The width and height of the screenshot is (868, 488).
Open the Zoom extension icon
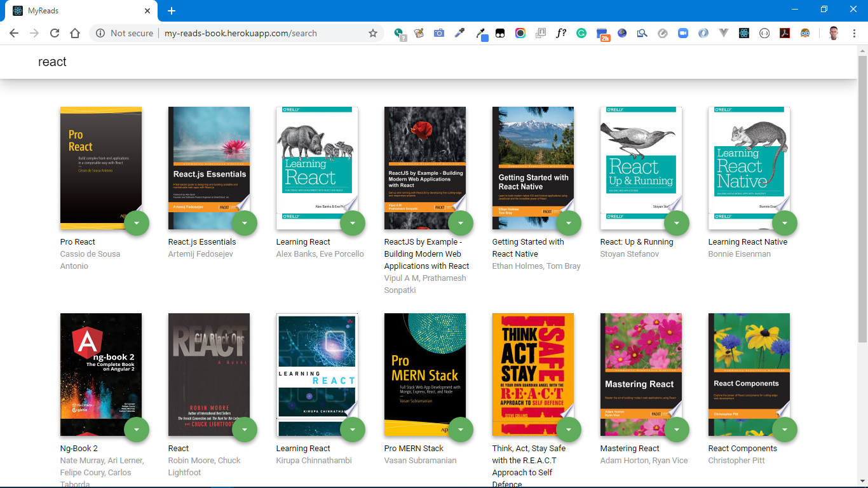[683, 33]
